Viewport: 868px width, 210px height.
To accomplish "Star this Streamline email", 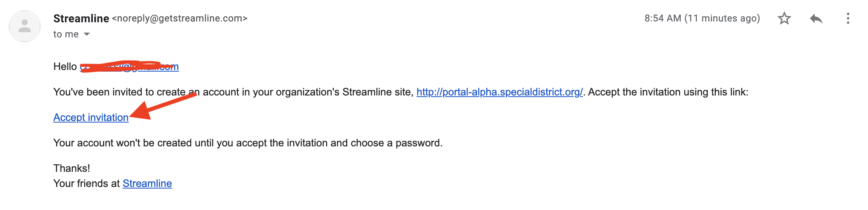I will click(x=784, y=18).
